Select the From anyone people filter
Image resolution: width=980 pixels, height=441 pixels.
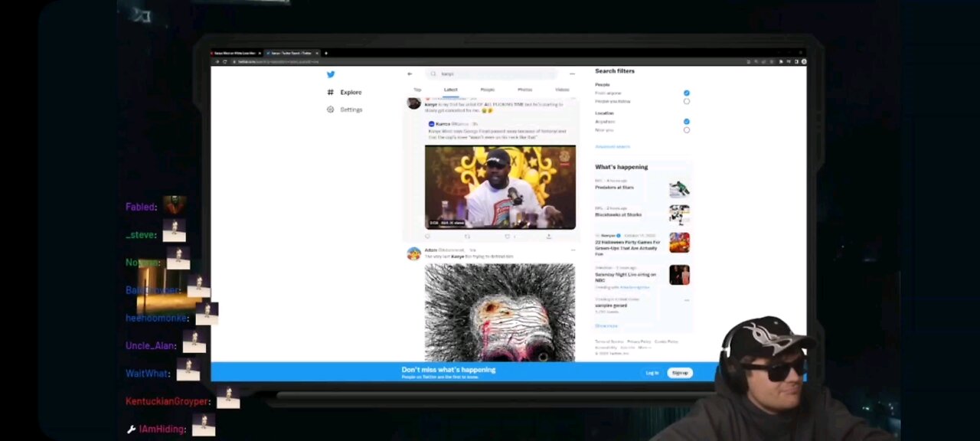coord(686,93)
